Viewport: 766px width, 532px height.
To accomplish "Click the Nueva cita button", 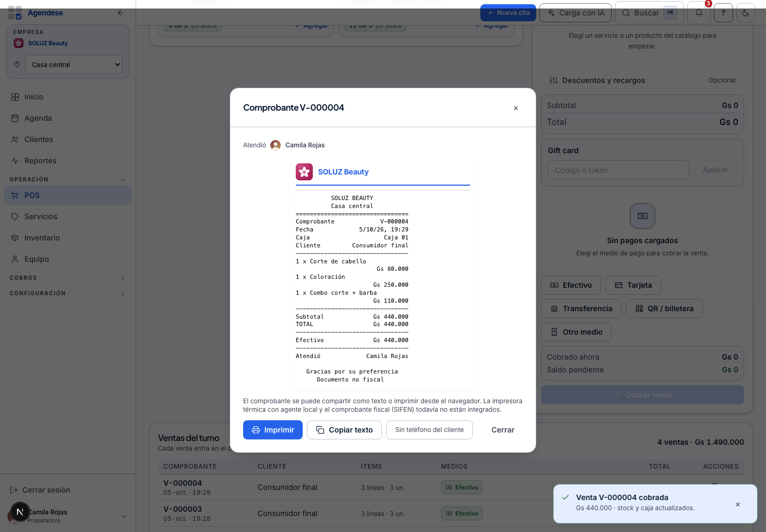I will [508, 13].
